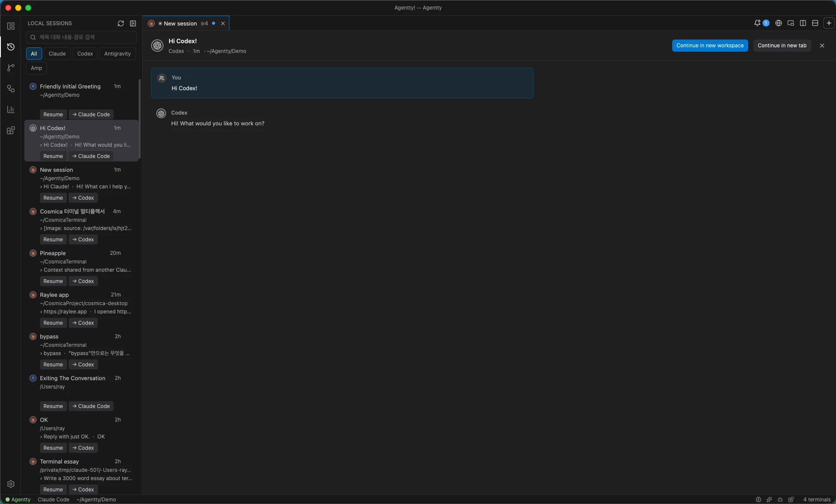Open the workflow nodes icon in sidebar

pos(11,89)
